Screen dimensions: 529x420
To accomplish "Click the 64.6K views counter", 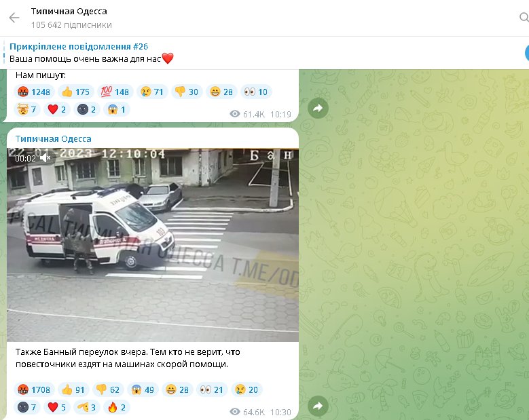I will click(247, 412).
